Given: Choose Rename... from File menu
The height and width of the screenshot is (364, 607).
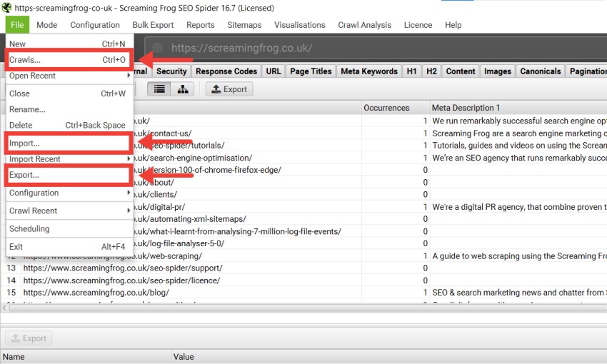Looking at the screenshot, I should 69,109.
